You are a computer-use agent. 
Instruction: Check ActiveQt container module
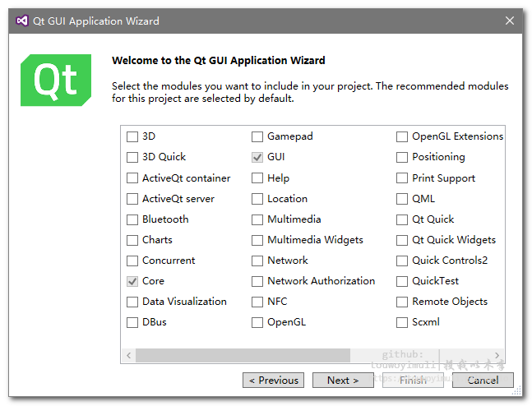132,178
